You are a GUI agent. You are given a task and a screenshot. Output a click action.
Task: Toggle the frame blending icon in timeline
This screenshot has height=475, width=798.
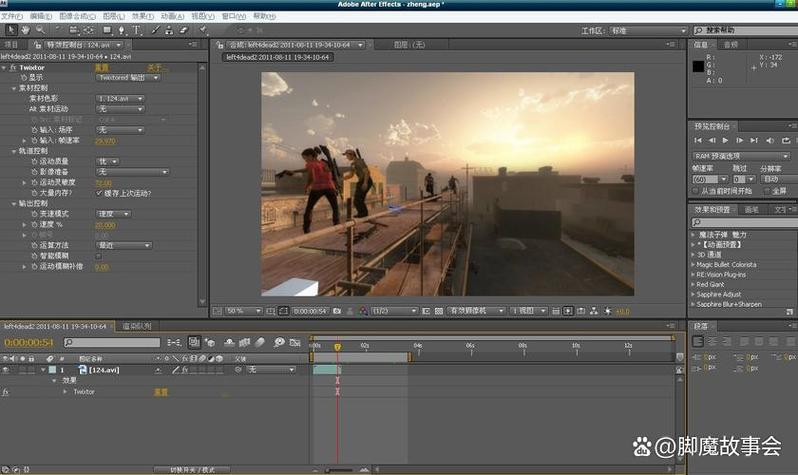[x=245, y=343]
